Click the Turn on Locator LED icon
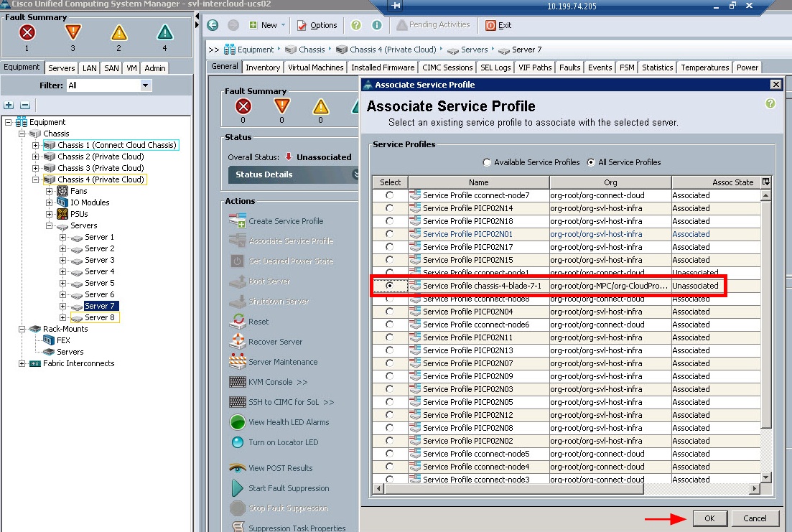The width and height of the screenshot is (792, 532). coord(238,442)
